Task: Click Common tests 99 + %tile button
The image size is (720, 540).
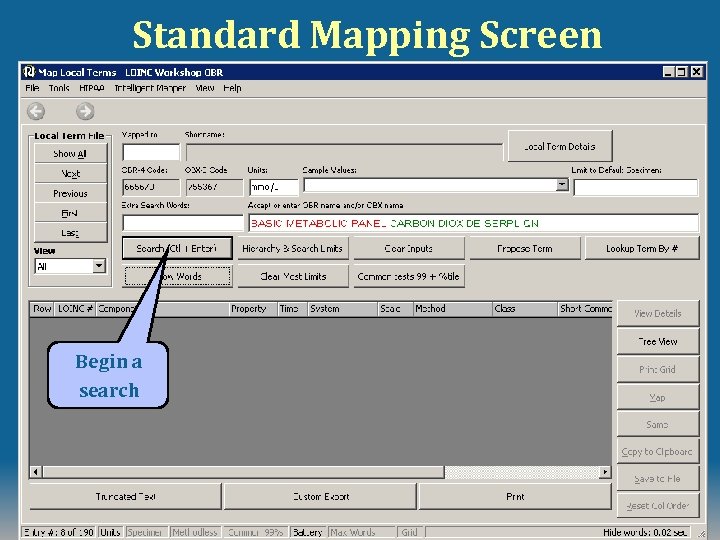Action: pos(409,276)
